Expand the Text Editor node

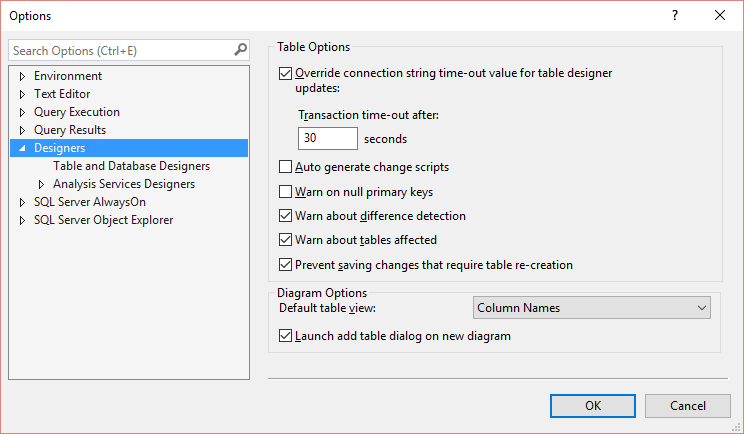click(23, 94)
